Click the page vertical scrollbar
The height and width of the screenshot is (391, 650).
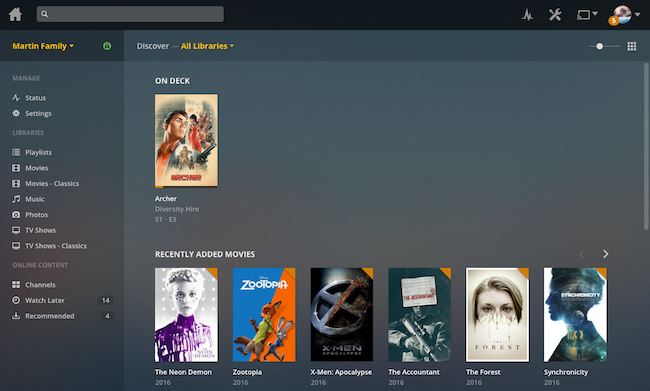pyautogui.click(x=646, y=146)
